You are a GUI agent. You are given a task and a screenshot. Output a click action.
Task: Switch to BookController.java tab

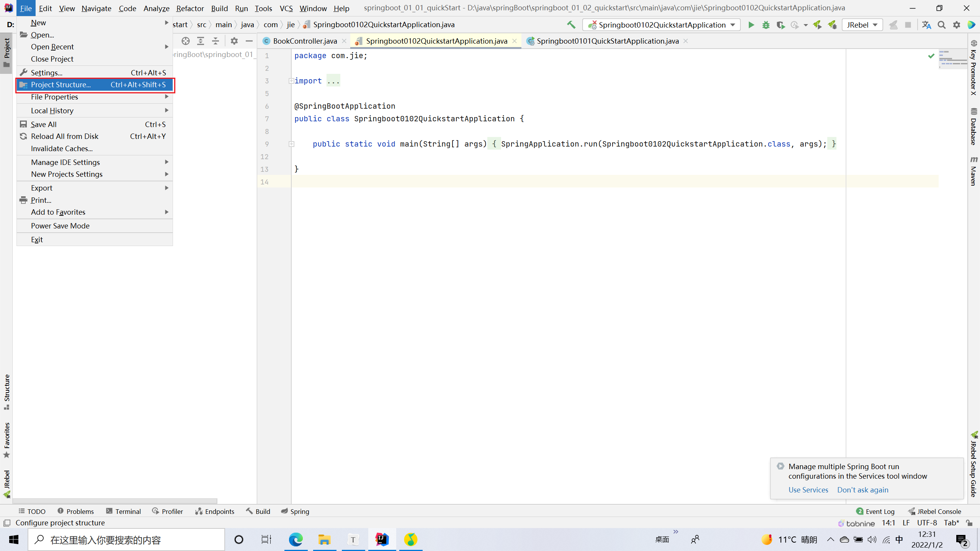click(x=305, y=41)
